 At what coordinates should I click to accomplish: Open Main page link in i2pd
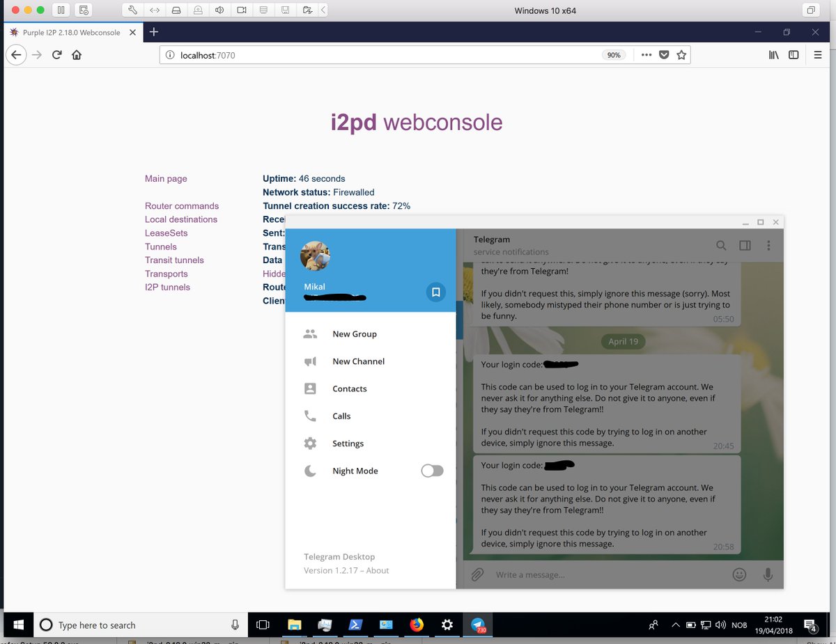(166, 179)
